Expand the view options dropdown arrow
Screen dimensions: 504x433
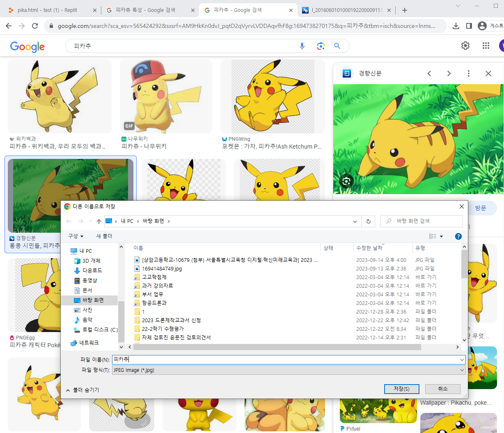[x=442, y=236]
